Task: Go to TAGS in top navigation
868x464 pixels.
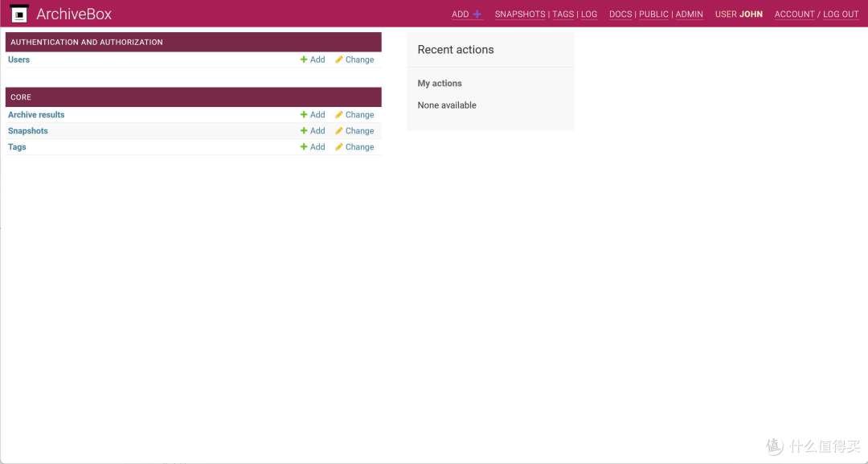Action: 563,14
